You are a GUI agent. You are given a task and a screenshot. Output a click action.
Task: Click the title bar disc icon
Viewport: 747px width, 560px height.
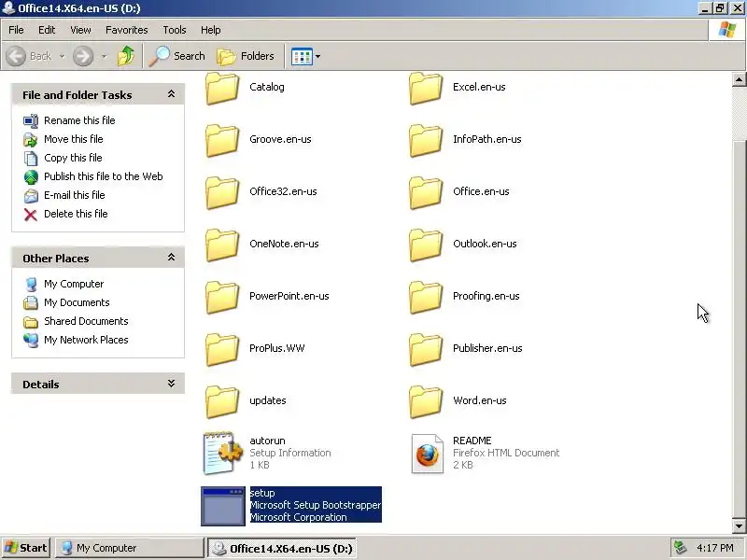point(8,8)
